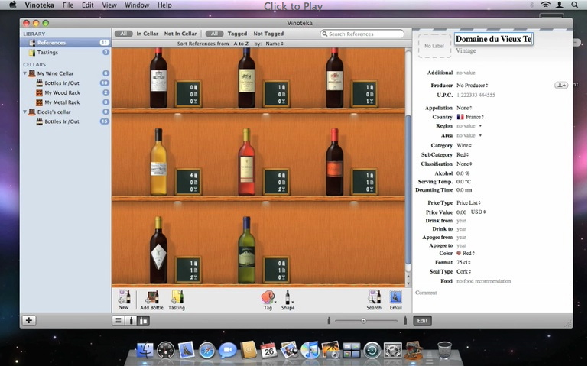Viewport: 588px width, 366px height.
Task: Select References in the Library
Action: (65, 43)
